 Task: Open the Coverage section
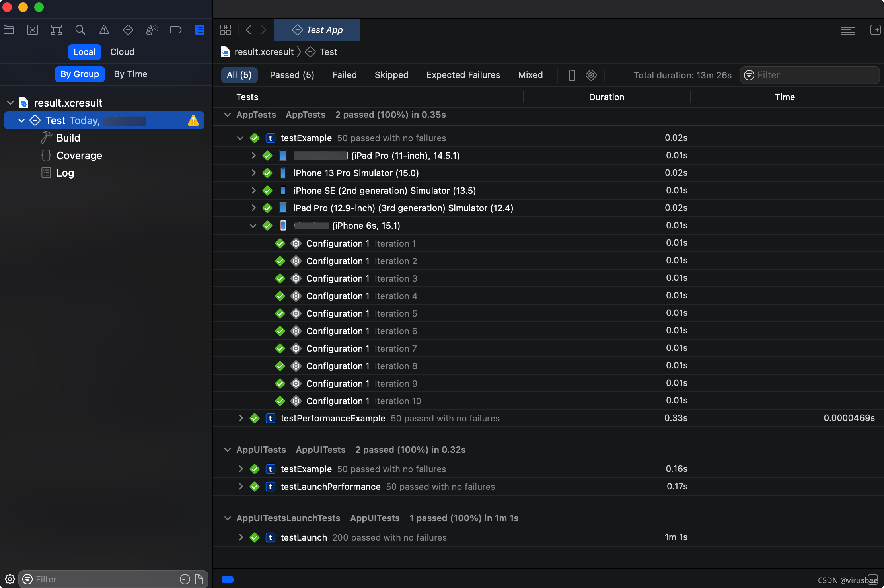[79, 156]
